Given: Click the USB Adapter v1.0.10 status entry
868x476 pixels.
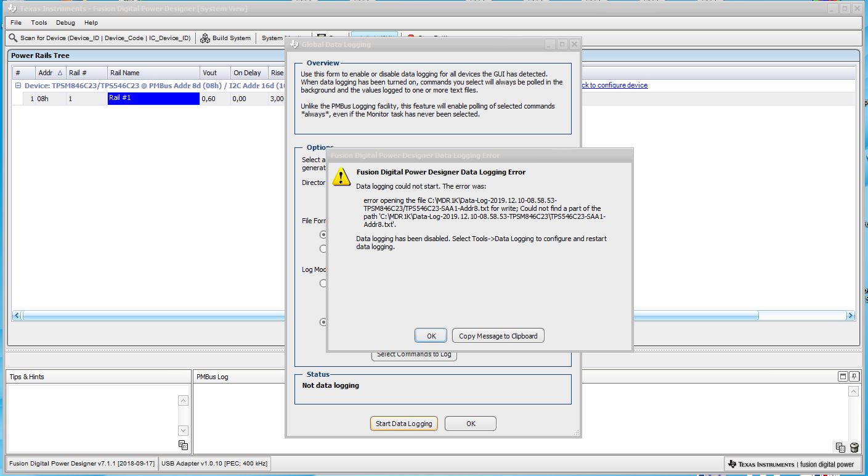Looking at the screenshot, I should click(x=213, y=463).
